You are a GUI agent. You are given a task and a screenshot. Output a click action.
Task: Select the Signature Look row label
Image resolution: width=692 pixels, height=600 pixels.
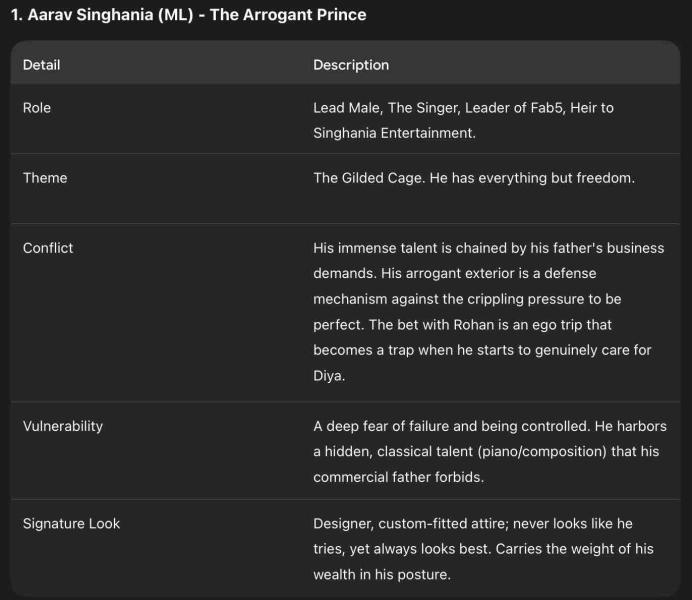(x=71, y=524)
